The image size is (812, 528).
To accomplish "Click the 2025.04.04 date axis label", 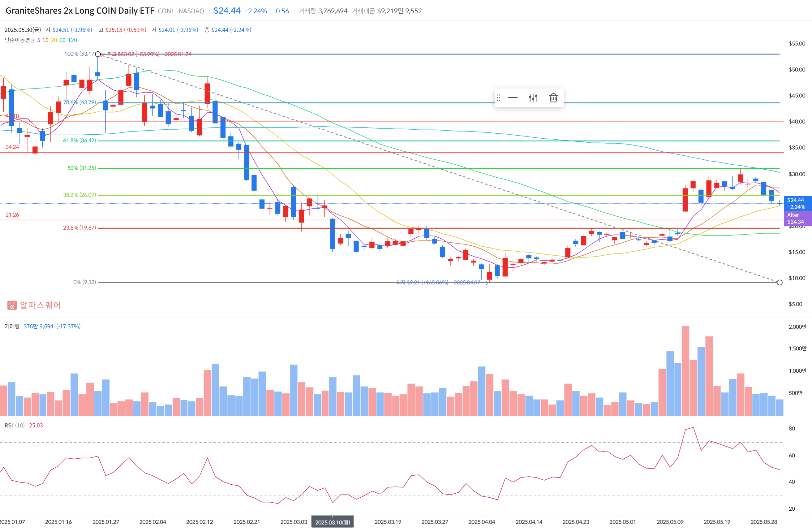I will pos(481,522).
